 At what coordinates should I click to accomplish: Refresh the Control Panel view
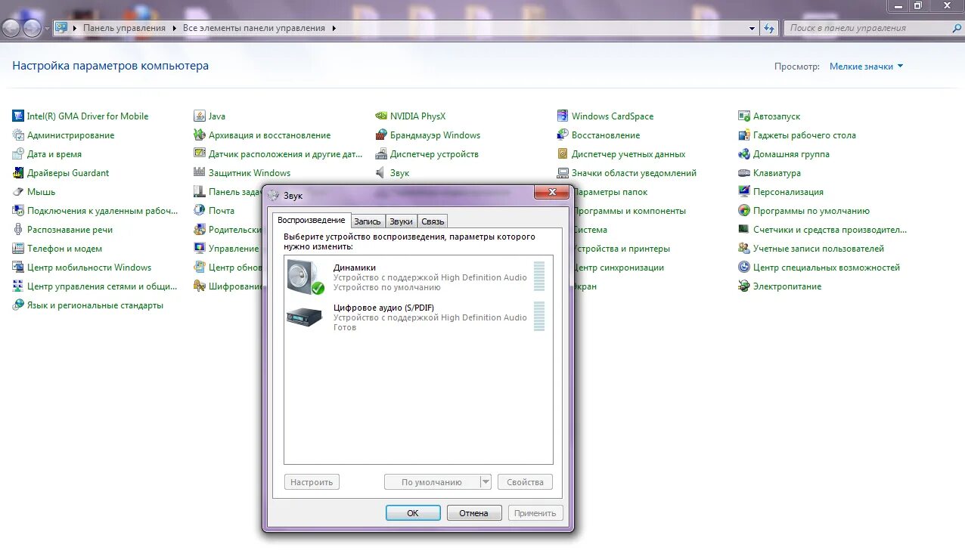click(769, 28)
